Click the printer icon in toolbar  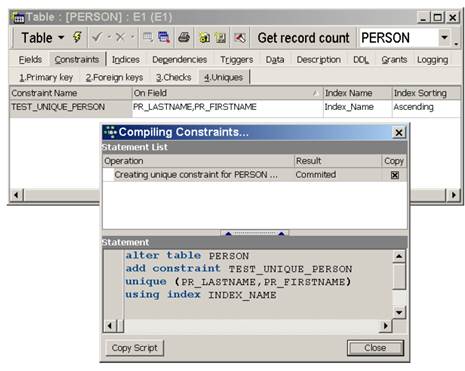(184, 37)
